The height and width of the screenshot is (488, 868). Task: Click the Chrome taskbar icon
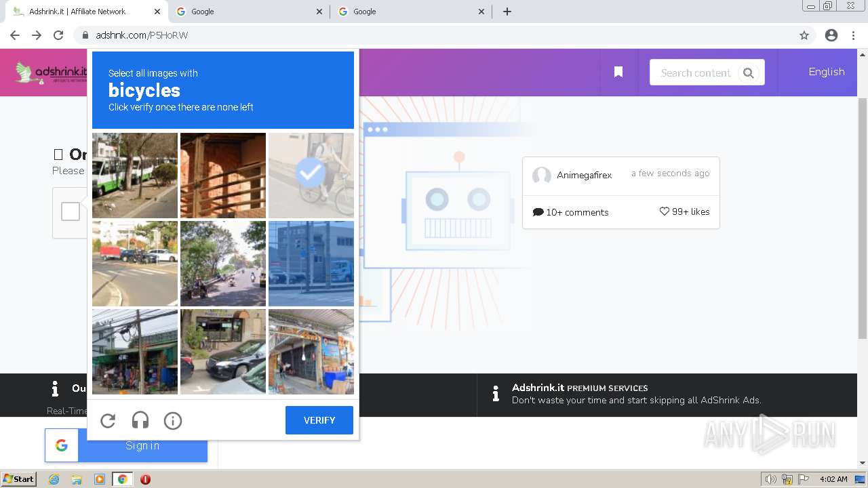click(x=122, y=479)
